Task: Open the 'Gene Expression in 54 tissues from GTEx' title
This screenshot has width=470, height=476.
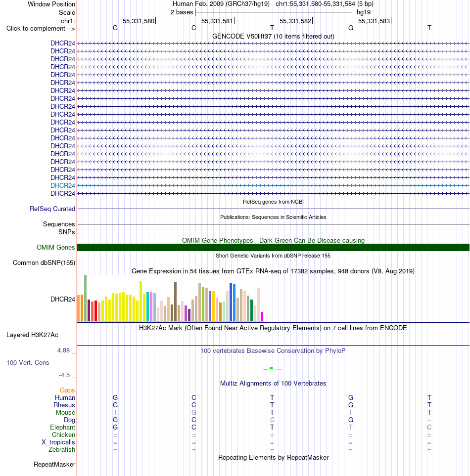Action: 273,271
